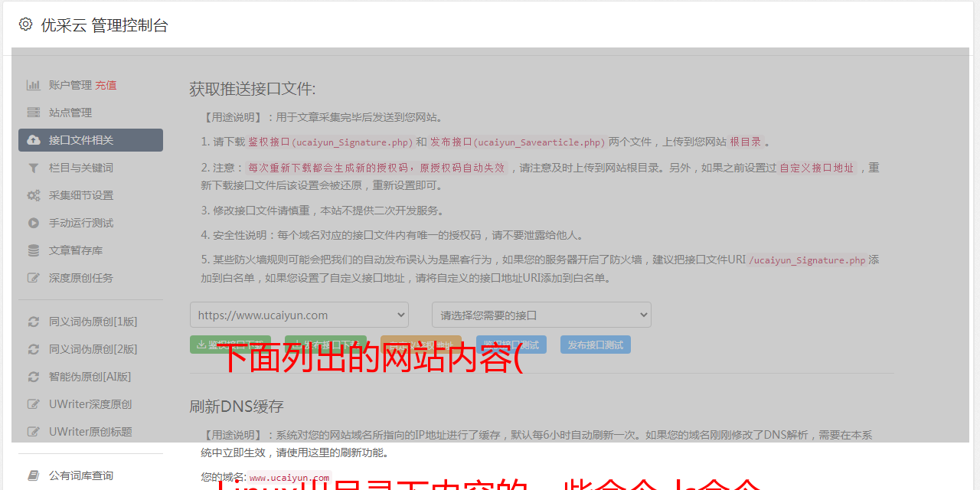
Task: Open 手动运行测试 in sidebar
Action: point(90,223)
